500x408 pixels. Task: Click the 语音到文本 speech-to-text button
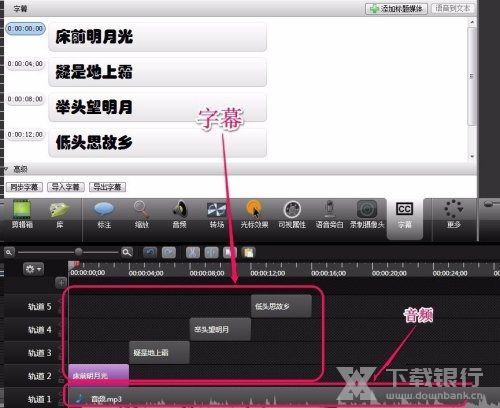[x=453, y=8]
